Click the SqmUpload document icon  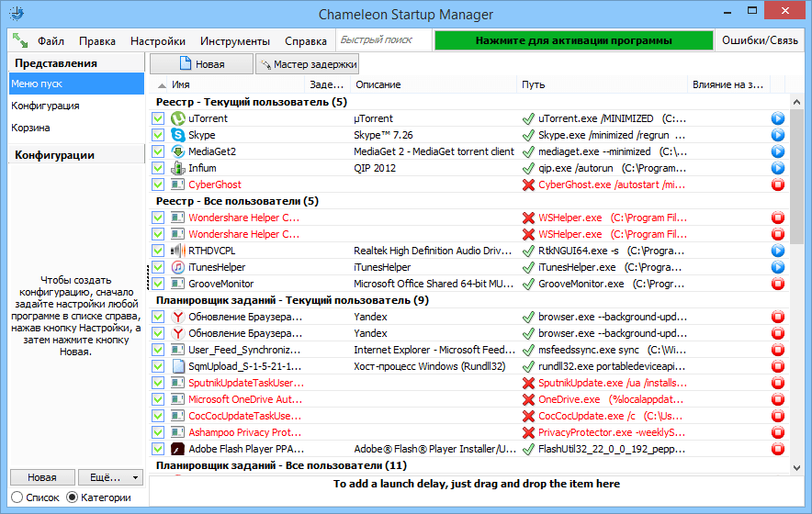click(177, 366)
